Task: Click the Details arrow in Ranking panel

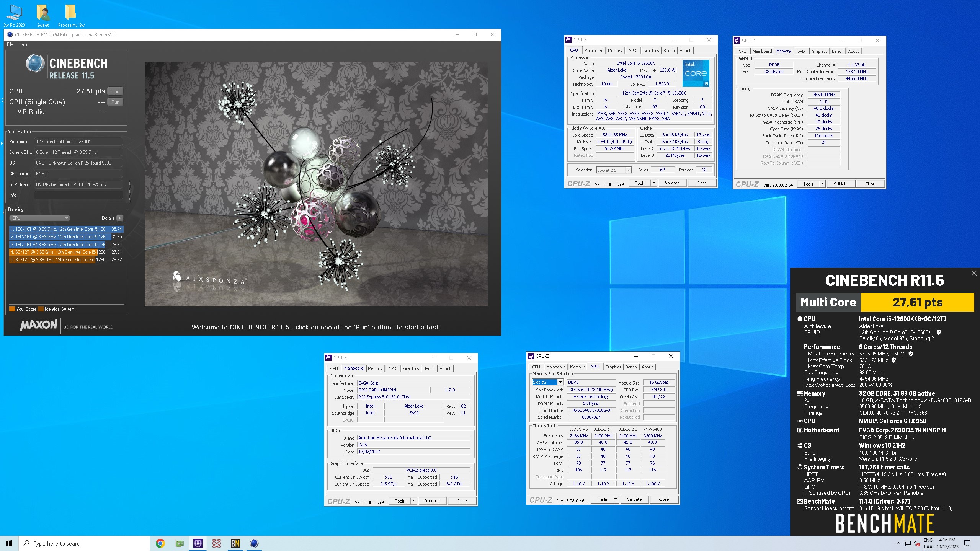Action: (120, 218)
